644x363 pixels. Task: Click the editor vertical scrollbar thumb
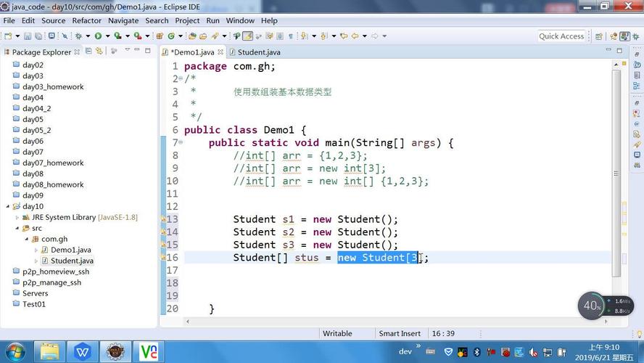pos(616,173)
